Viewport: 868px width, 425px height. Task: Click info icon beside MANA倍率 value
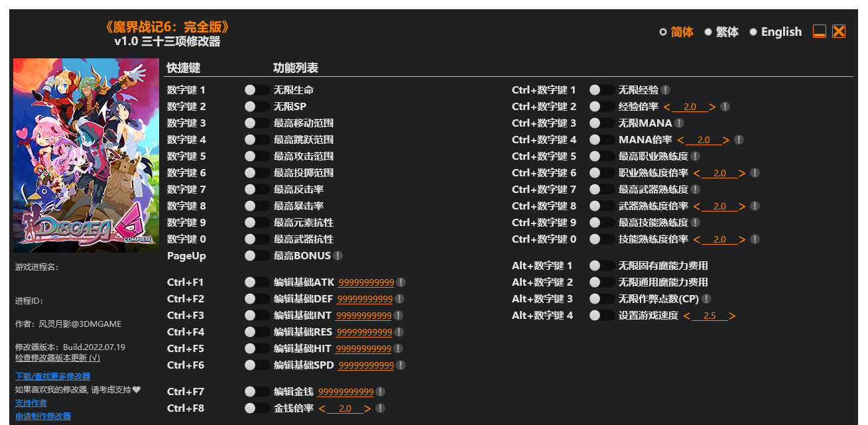(x=739, y=140)
